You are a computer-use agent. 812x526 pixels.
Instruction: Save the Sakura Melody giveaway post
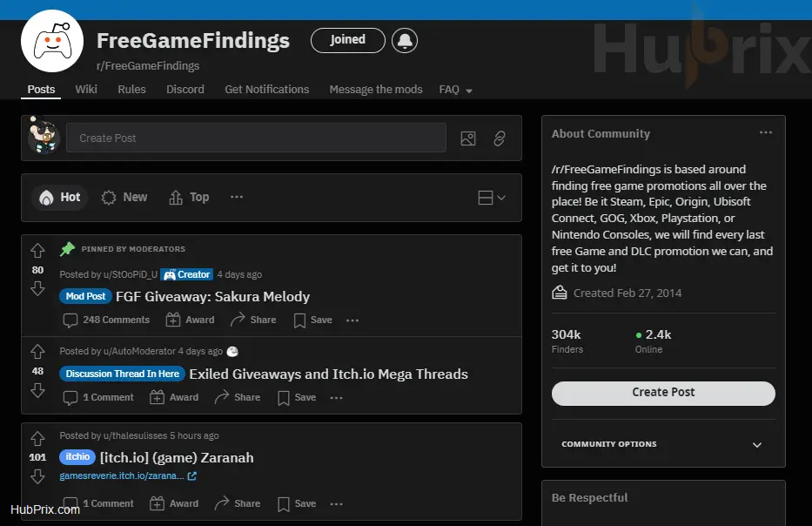[312, 320]
